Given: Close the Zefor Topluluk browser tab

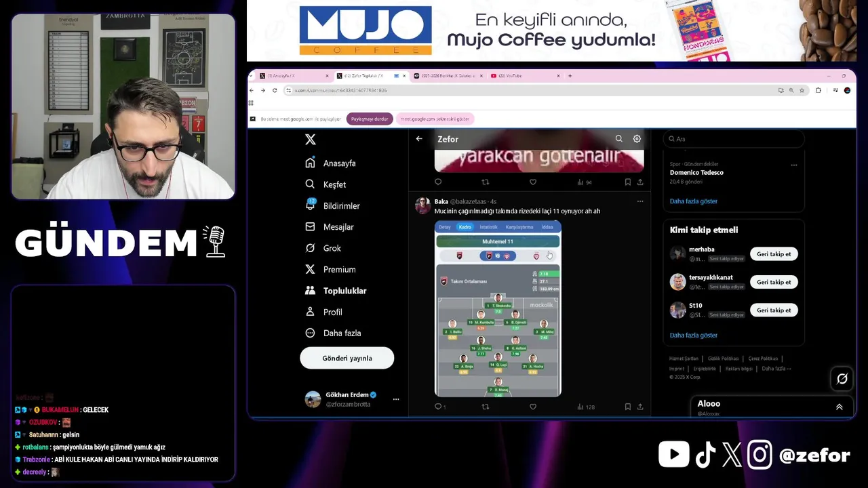Looking at the screenshot, I should coord(403,76).
